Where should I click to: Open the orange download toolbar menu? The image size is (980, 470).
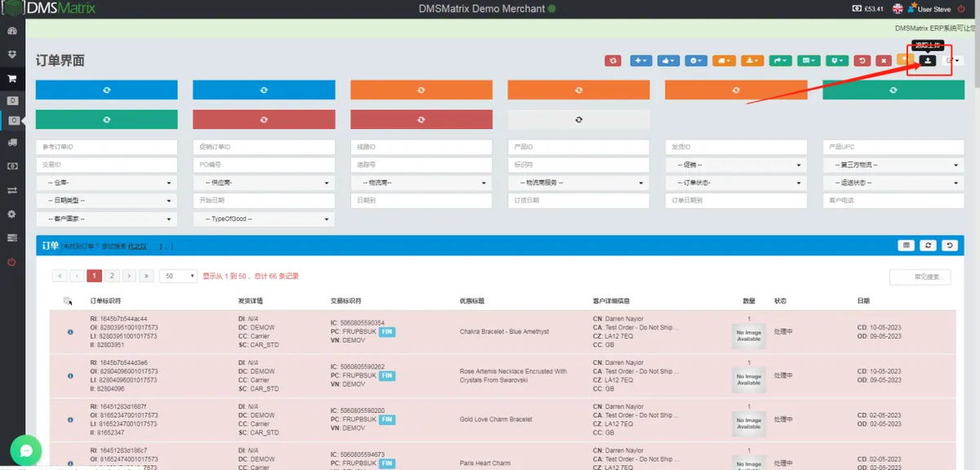click(x=752, y=60)
